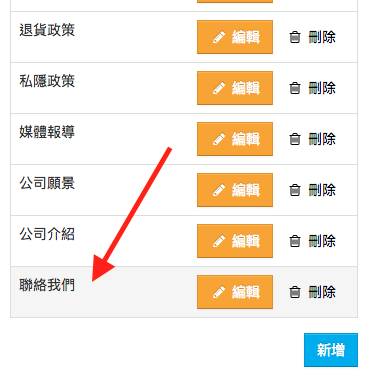367x376 pixels.
Task: Delete 公司介紹 via 刪除 text
Action: pyautogui.click(x=322, y=241)
